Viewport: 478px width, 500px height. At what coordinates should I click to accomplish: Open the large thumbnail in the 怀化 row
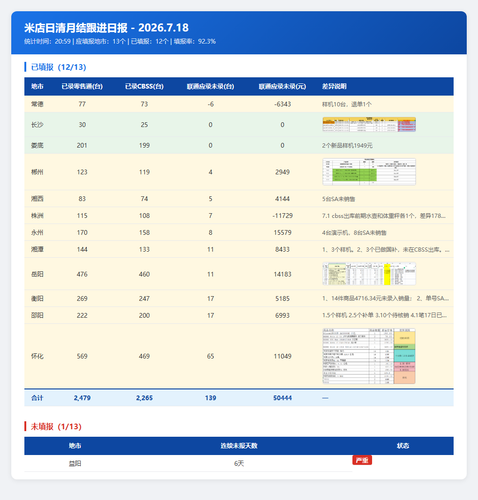pyautogui.click(x=369, y=356)
